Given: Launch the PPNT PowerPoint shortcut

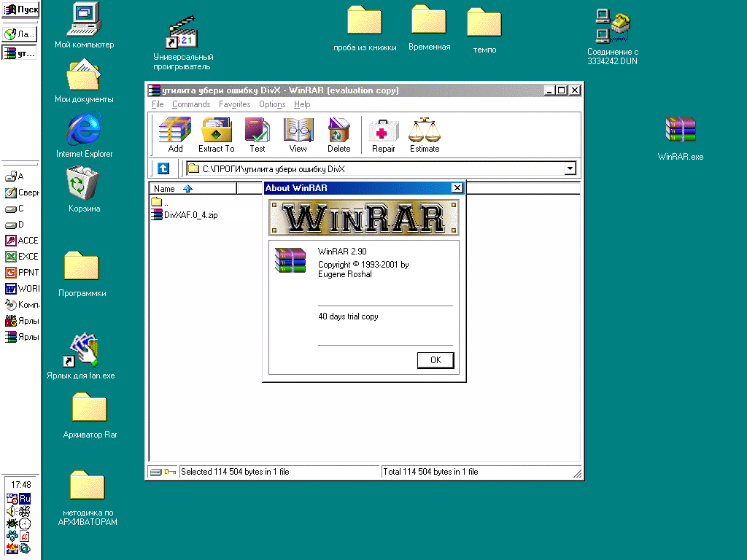Looking at the screenshot, I should [21, 273].
